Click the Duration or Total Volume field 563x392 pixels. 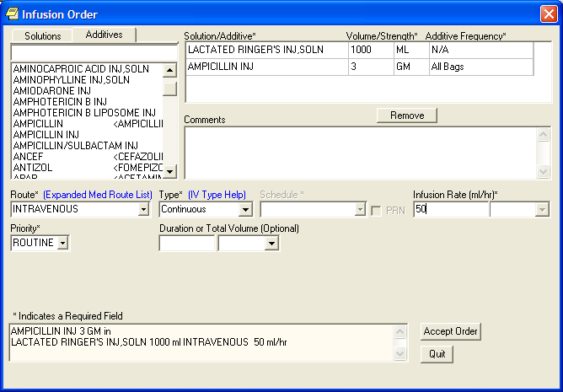[187, 244]
